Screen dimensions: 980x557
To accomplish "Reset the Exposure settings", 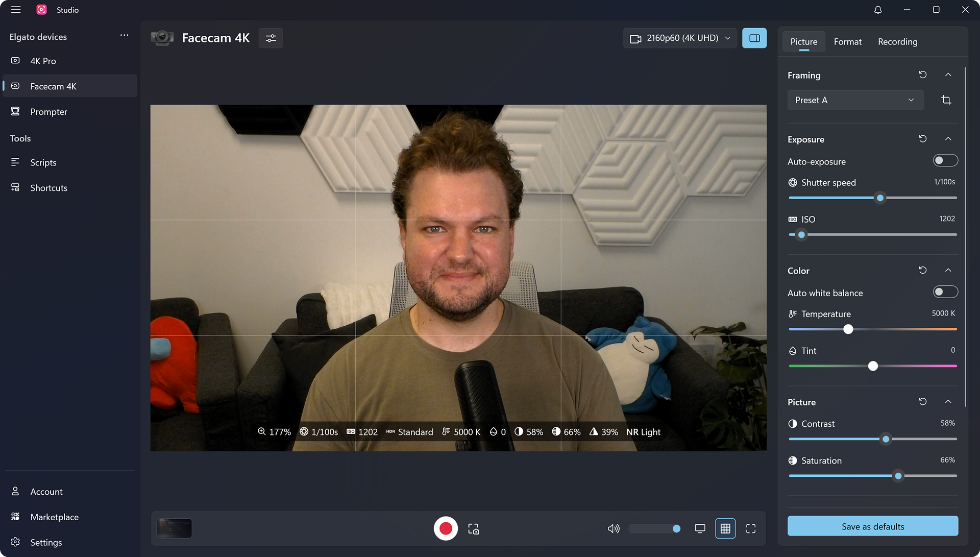I will click(x=923, y=139).
